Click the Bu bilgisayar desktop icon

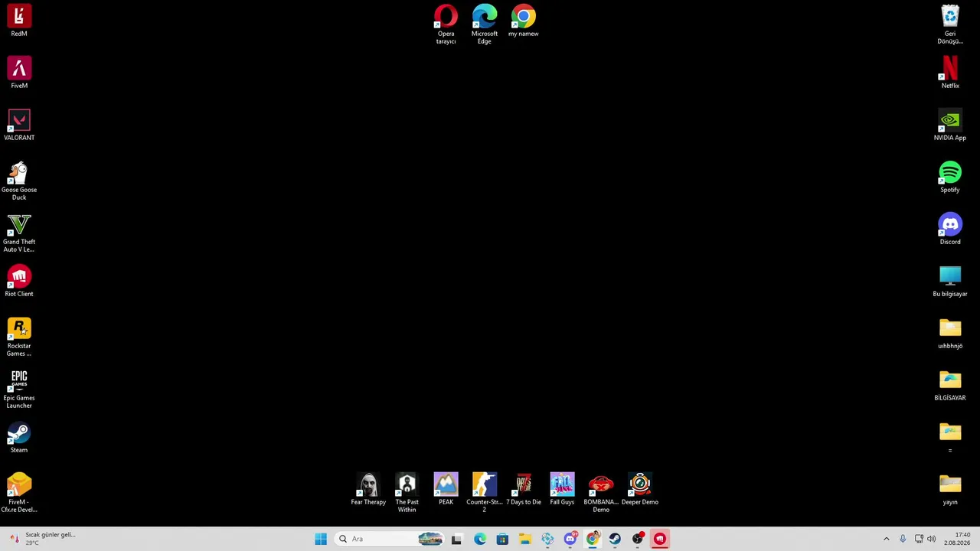pos(950,281)
